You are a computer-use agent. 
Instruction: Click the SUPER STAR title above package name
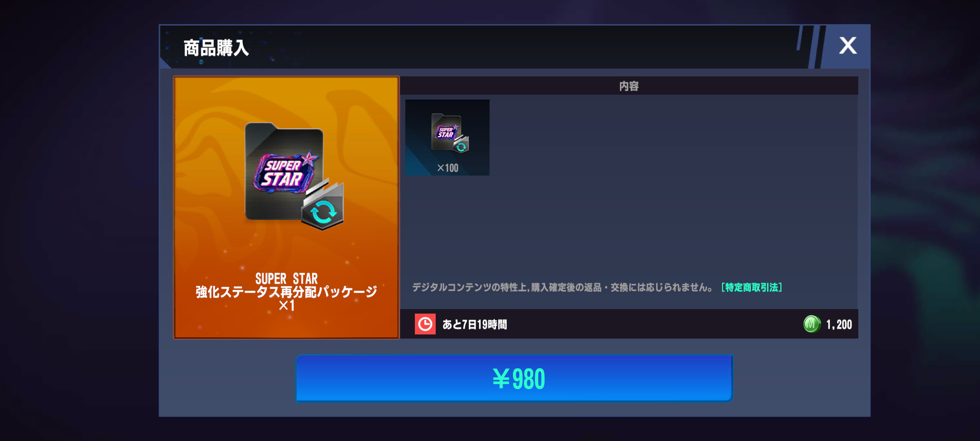pyautogui.click(x=286, y=278)
